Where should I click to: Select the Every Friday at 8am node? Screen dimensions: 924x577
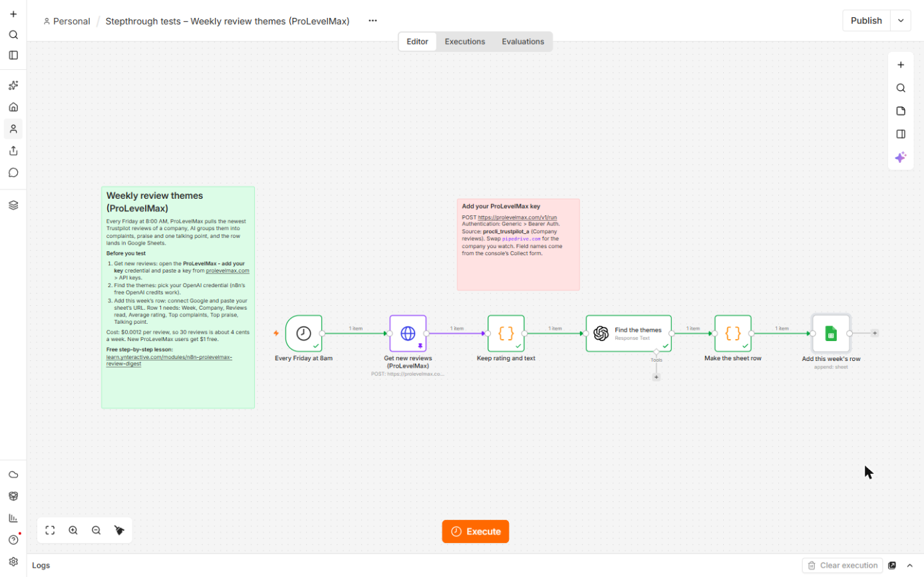coord(304,333)
